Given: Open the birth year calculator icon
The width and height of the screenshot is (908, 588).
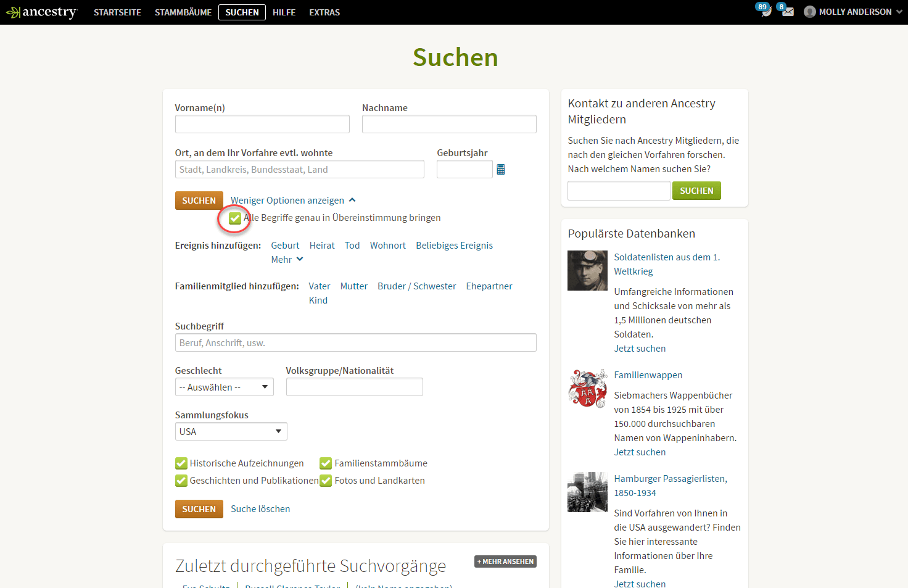Looking at the screenshot, I should pyautogui.click(x=501, y=169).
